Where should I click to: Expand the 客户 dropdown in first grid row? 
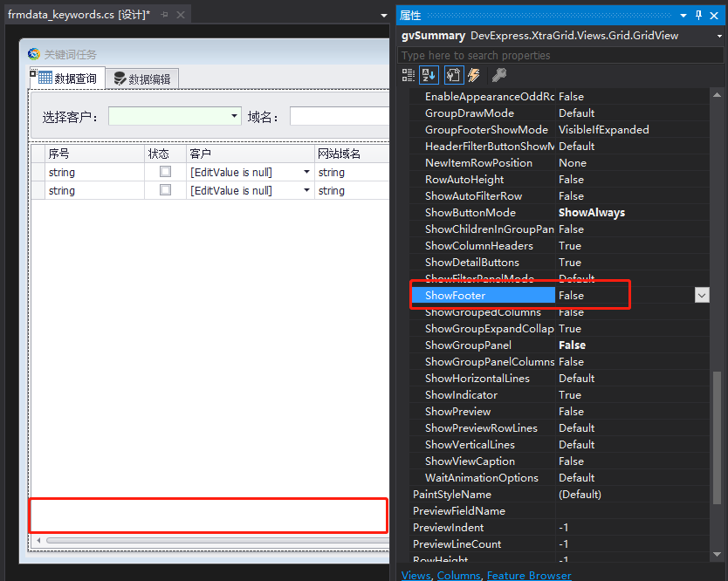[x=306, y=172]
